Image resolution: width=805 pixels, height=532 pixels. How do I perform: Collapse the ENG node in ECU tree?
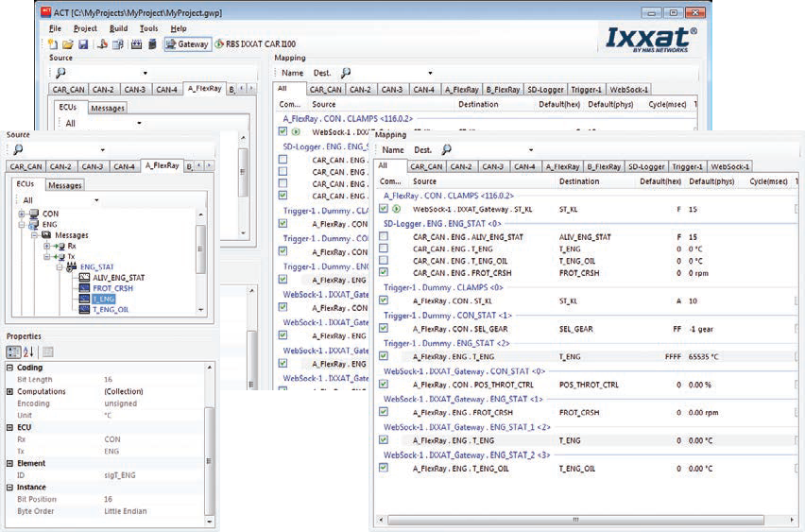click(x=22, y=224)
